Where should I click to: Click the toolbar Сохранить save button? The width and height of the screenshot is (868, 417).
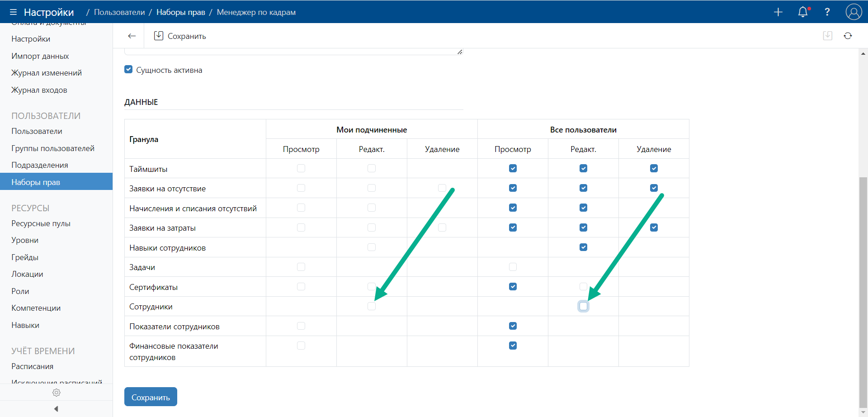(180, 36)
